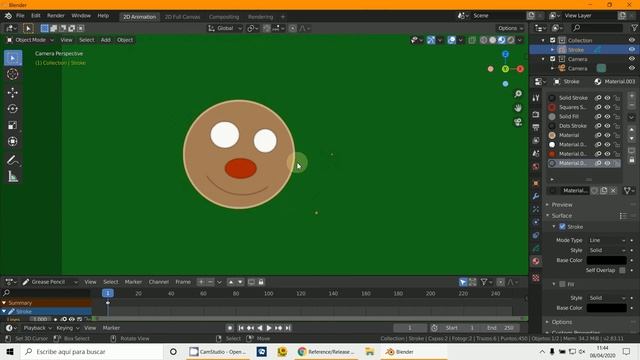This screenshot has width=640, height=360.
Task: Open the Playback popover in timeline
Action: [x=38, y=328]
